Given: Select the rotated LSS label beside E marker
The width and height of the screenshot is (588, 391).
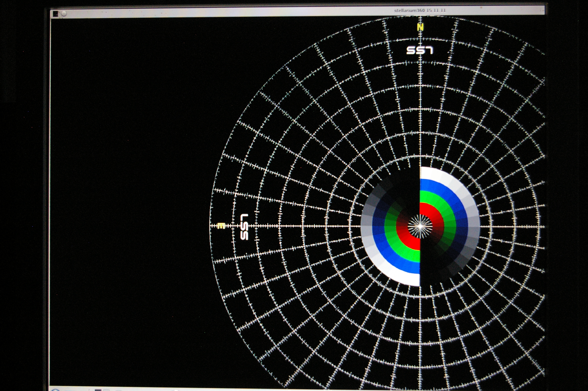Looking at the screenshot, I should click(244, 227).
